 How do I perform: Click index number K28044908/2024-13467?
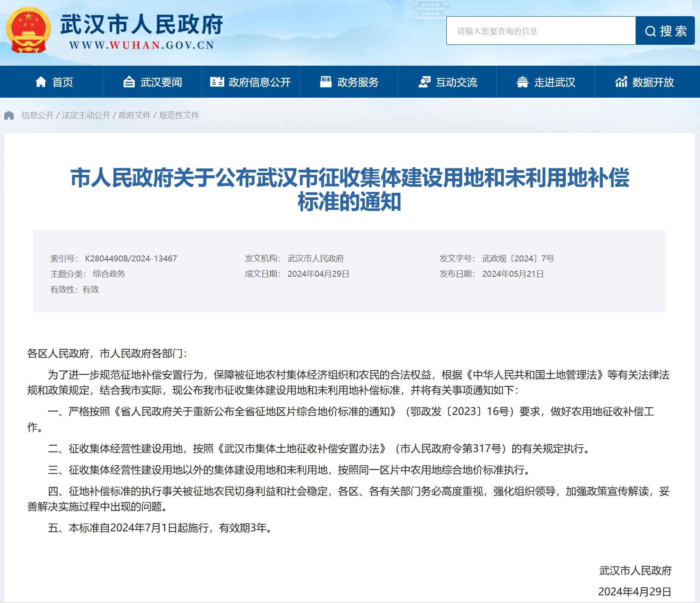[x=131, y=258]
